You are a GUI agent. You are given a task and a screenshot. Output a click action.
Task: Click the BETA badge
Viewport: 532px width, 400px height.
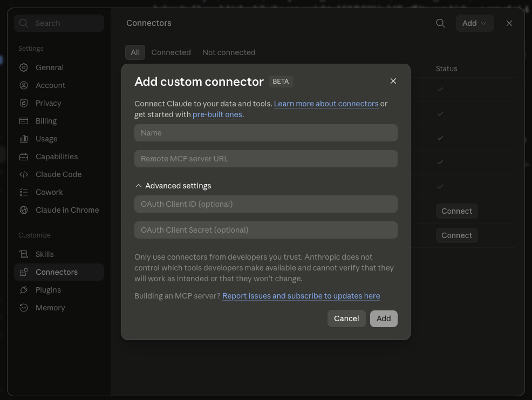click(281, 82)
